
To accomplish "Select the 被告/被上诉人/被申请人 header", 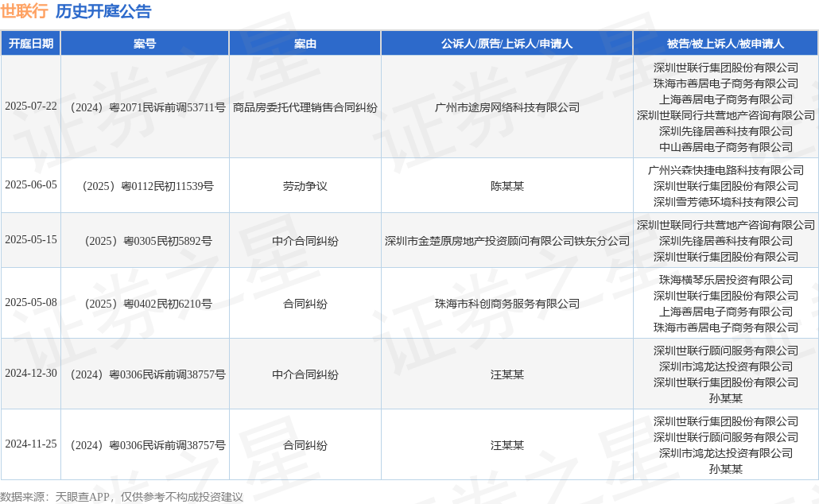I will pos(725,44).
